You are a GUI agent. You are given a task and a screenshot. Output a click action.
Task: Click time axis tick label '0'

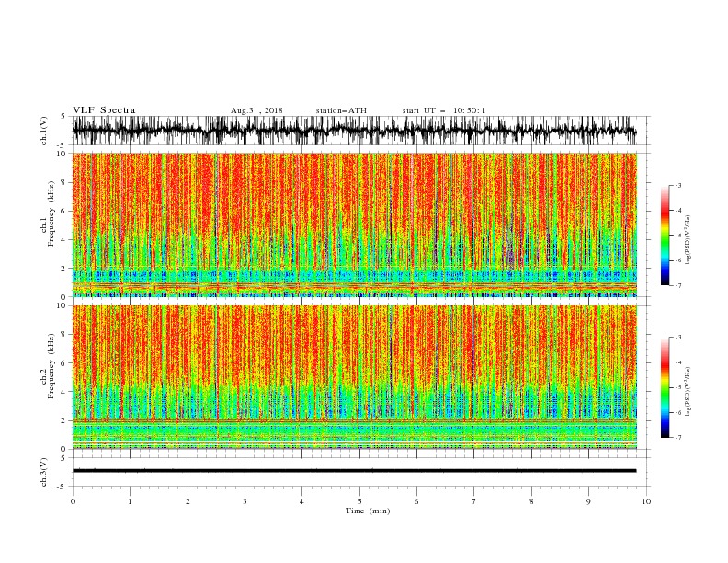click(73, 501)
